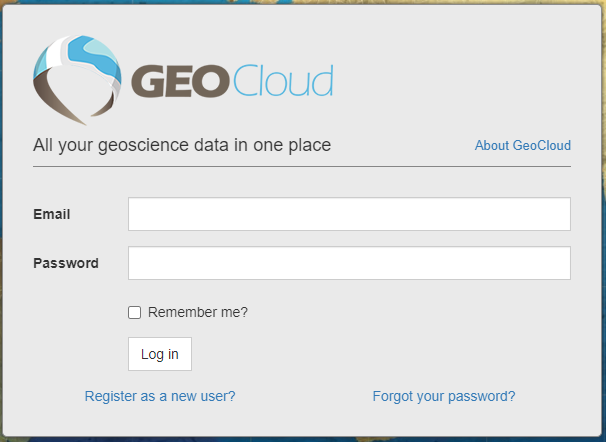The width and height of the screenshot is (606, 442).
Task: Click the 'All your geoscience data' tagline
Action: coord(182,145)
